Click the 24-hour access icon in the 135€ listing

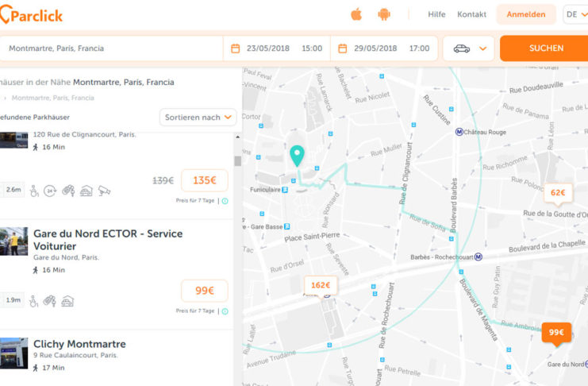pyautogui.click(x=50, y=191)
